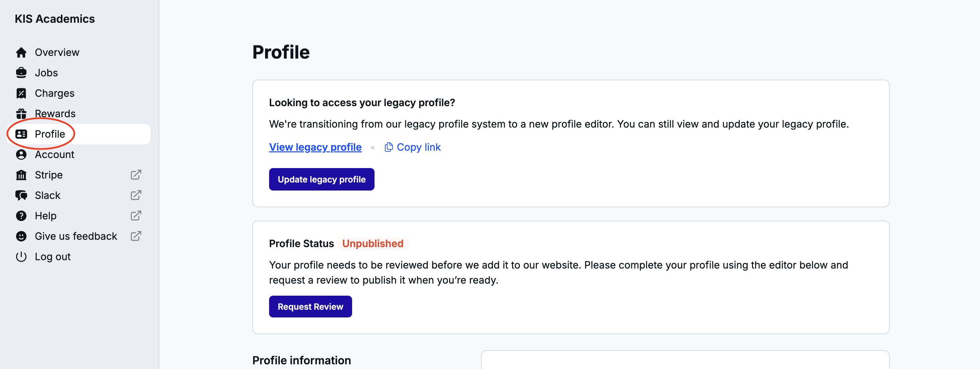Click the Help question mark icon
Viewport: 980px width, 369px height.
point(21,215)
